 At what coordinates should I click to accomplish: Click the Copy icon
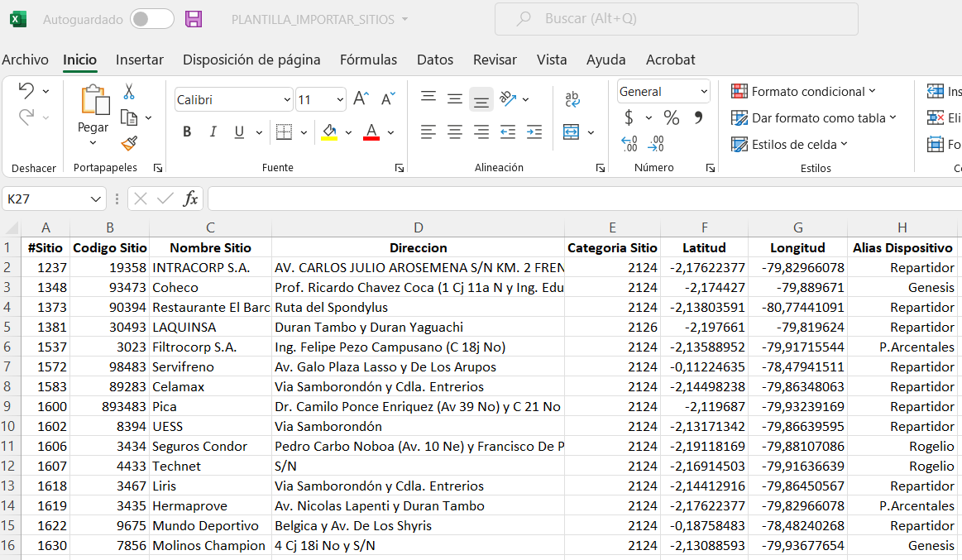pos(129,117)
